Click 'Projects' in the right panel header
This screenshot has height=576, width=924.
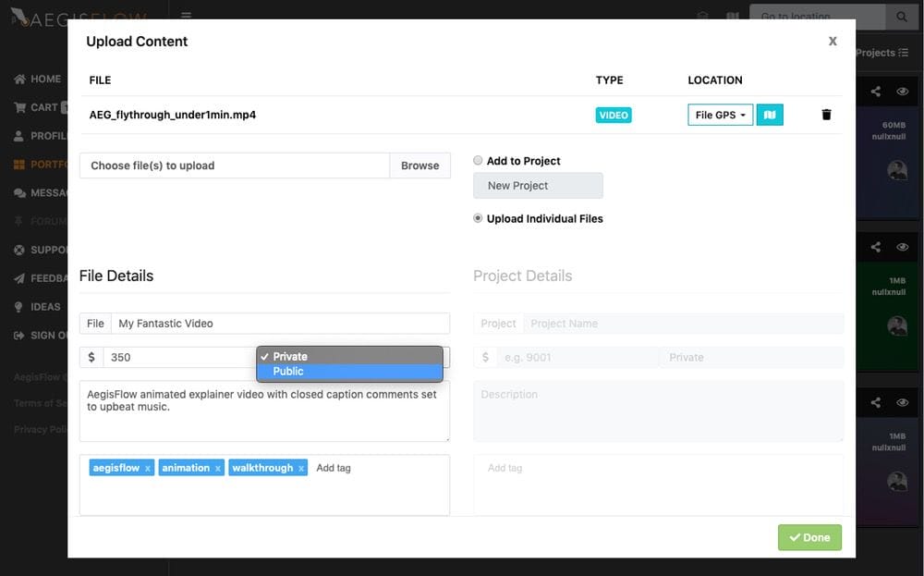(x=879, y=53)
